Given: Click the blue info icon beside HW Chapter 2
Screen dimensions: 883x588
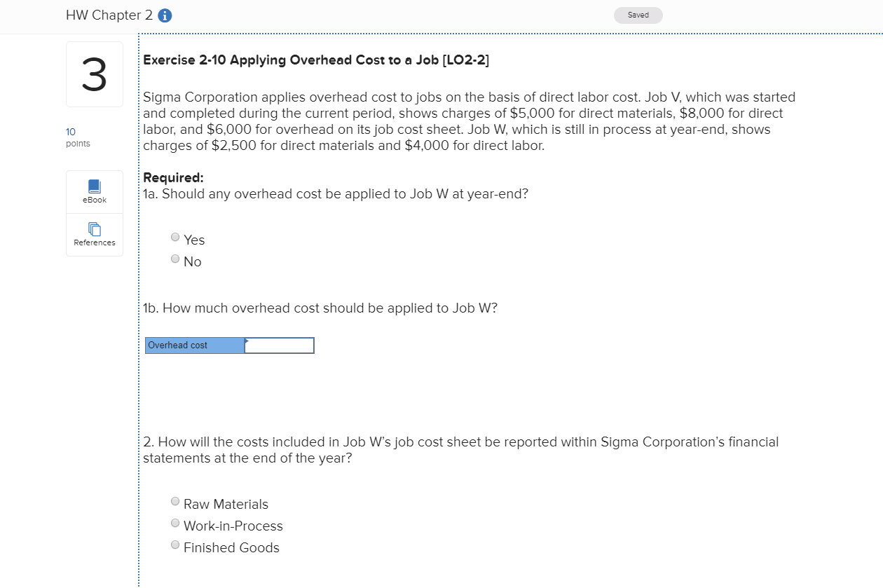Looking at the screenshot, I should [x=165, y=14].
